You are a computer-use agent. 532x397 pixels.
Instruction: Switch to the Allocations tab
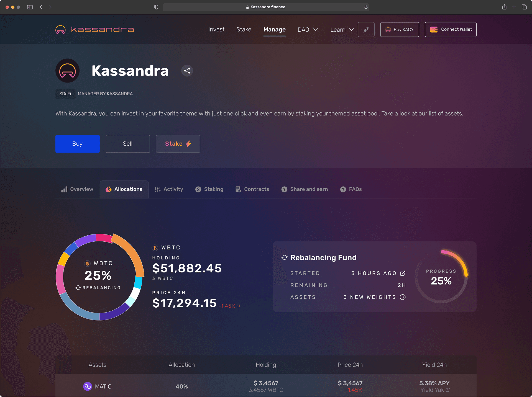click(x=124, y=189)
